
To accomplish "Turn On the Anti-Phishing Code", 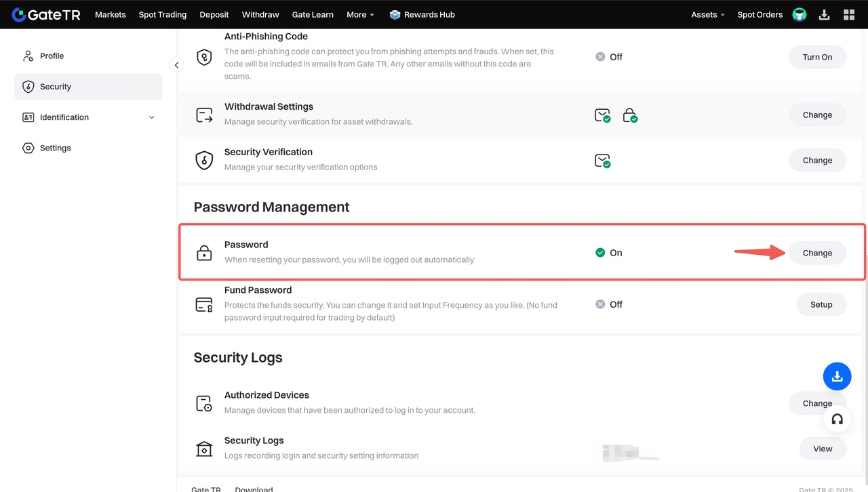I will pos(817,57).
